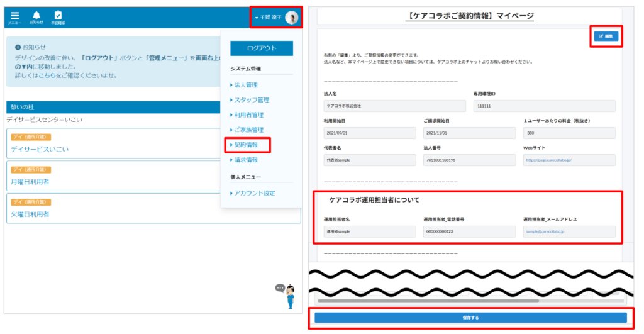Follow the こちら link in notice
Screen dimensions: 644x334
pos(47,75)
